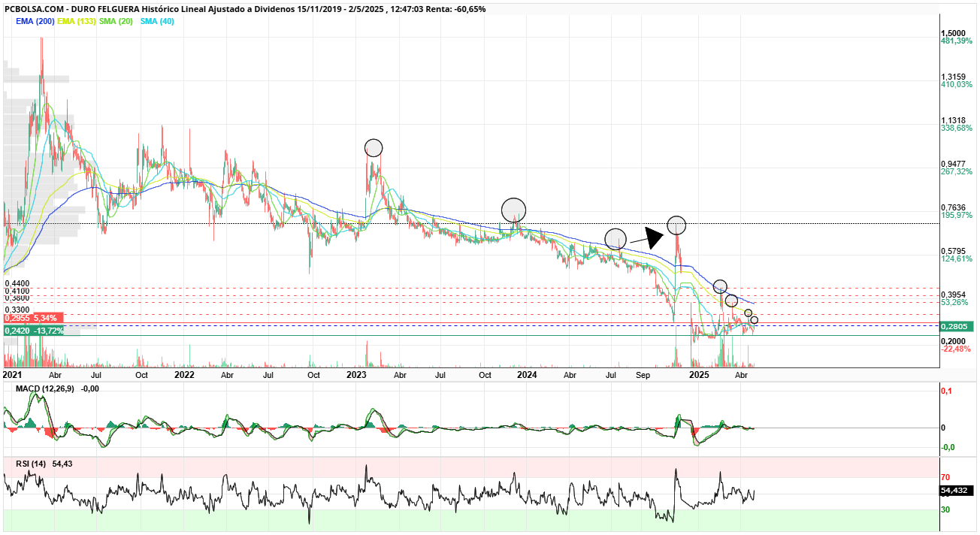Click the 0.4400 level label

pos(17,283)
